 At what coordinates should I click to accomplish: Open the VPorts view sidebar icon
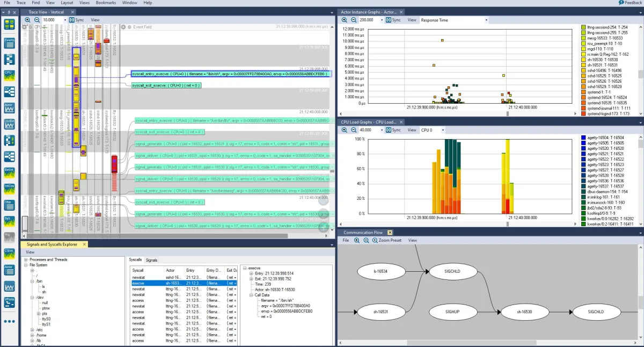click(x=9, y=302)
